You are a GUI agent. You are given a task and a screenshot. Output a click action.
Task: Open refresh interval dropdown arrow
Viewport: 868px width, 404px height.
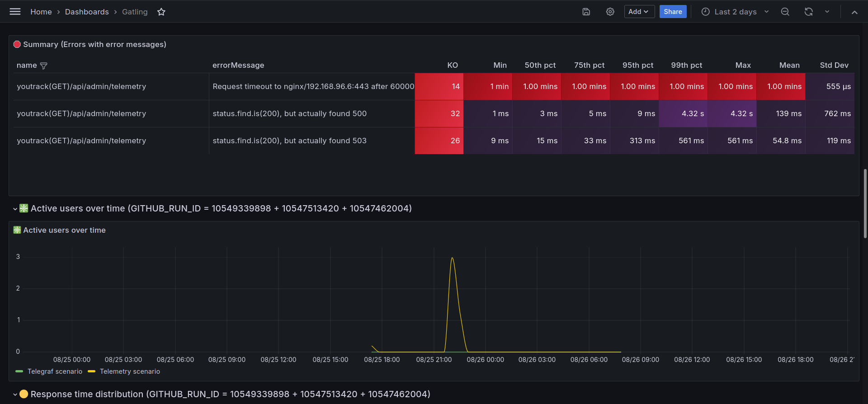coord(827,12)
